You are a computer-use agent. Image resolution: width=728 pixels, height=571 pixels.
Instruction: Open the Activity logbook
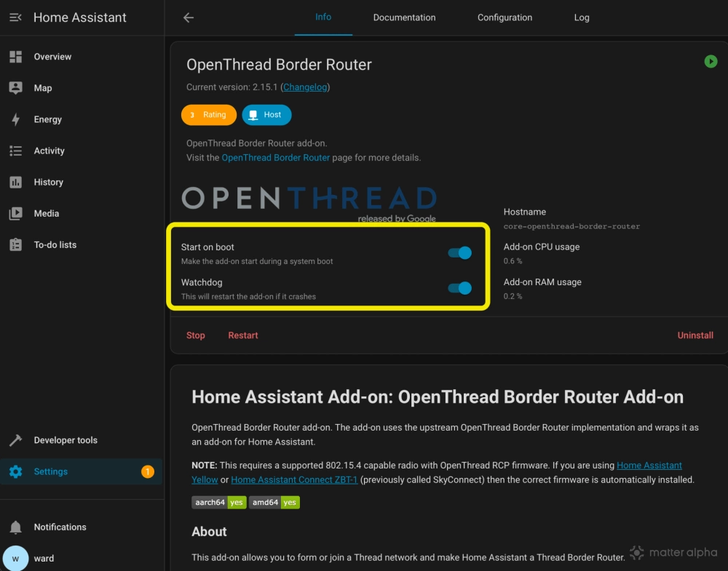pyautogui.click(x=49, y=151)
